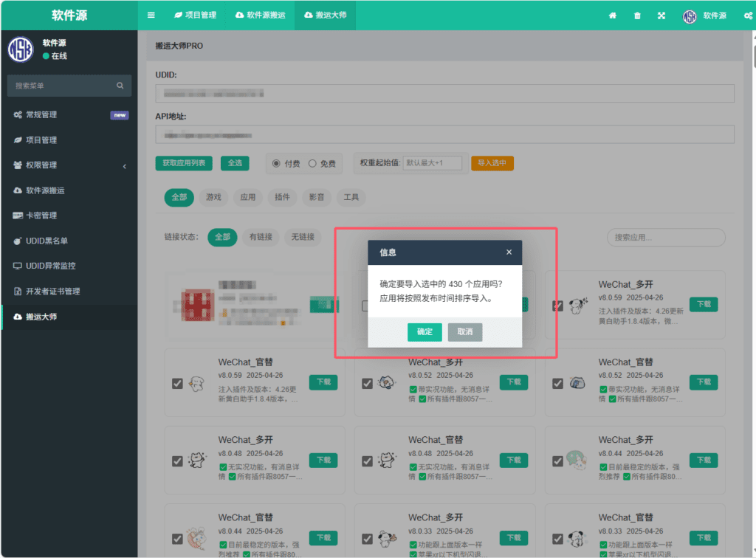Image resolution: width=756 pixels, height=558 pixels.
Task: Click the 搜索菜单 sidebar search field
Action: [x=69, y=86]
